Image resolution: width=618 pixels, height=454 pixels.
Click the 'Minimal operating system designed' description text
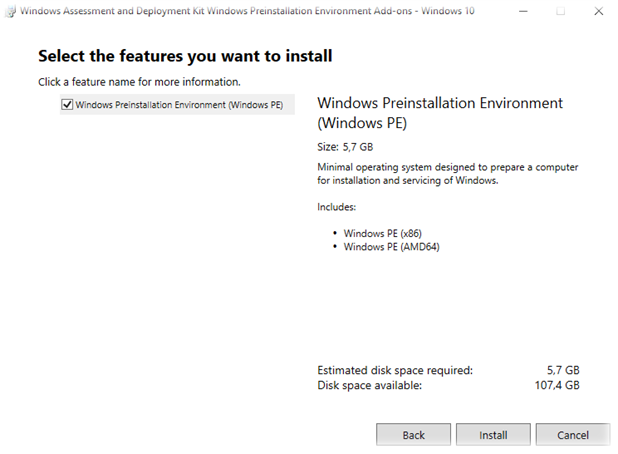tap(447, 174)
